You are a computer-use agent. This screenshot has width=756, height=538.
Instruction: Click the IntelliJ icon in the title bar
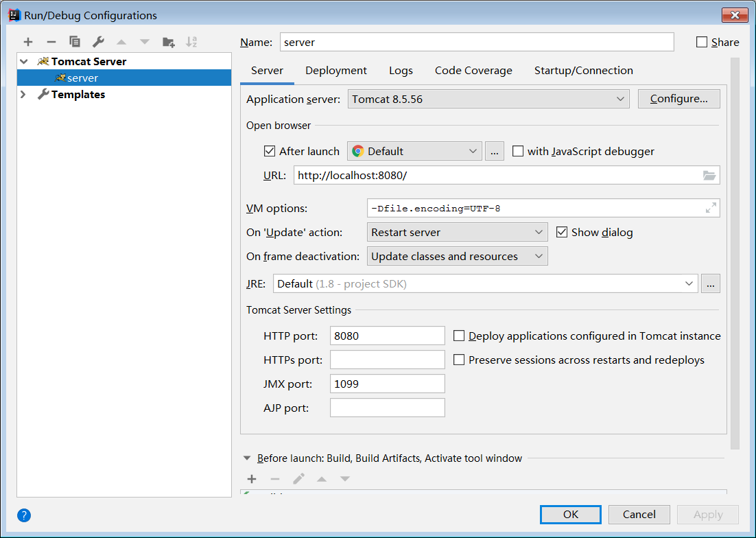15,15
